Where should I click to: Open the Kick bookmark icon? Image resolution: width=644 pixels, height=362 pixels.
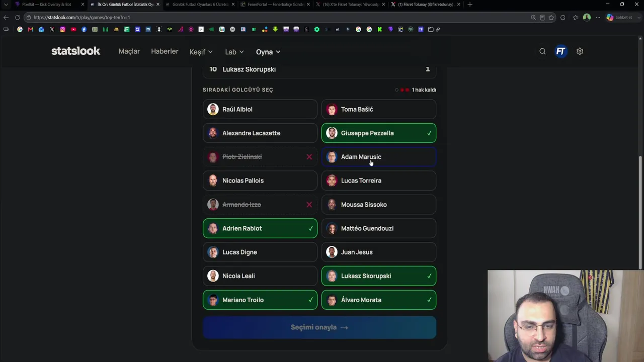pos(379,29)
